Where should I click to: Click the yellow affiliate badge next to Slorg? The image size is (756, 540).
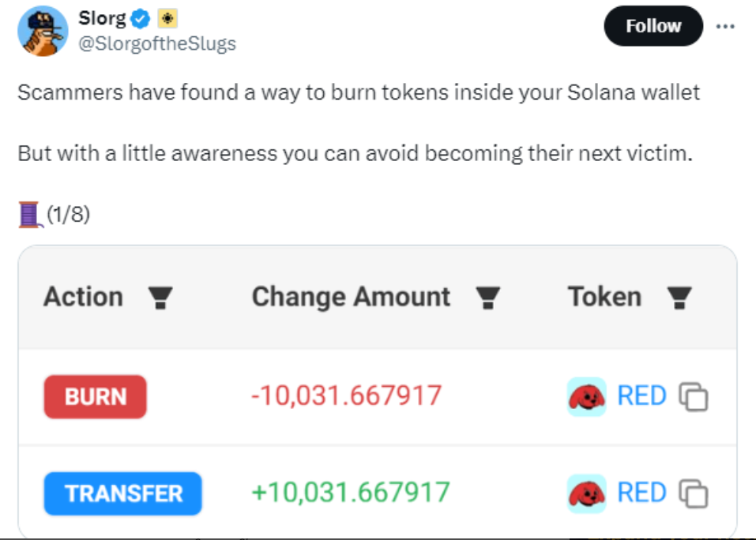[167, 19]
